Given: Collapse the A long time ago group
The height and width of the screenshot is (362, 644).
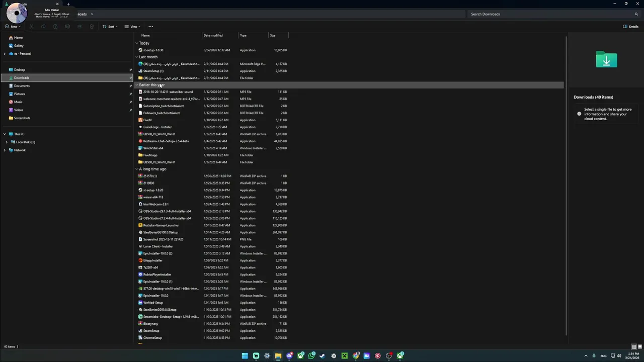Looking at the screenshot, I should click(137, 169).
